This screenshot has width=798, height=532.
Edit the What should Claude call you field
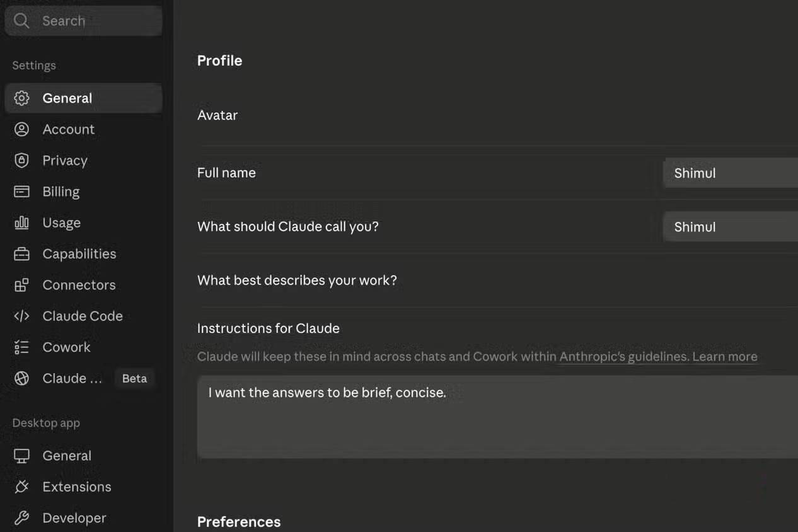pyautogui.click(x=731, y=227)
